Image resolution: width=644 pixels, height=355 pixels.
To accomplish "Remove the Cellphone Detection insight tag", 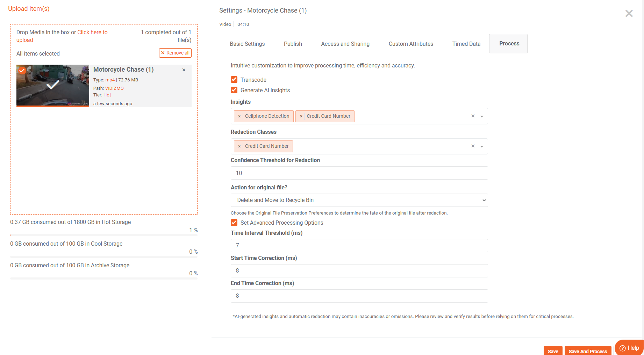I will [239, 116].
